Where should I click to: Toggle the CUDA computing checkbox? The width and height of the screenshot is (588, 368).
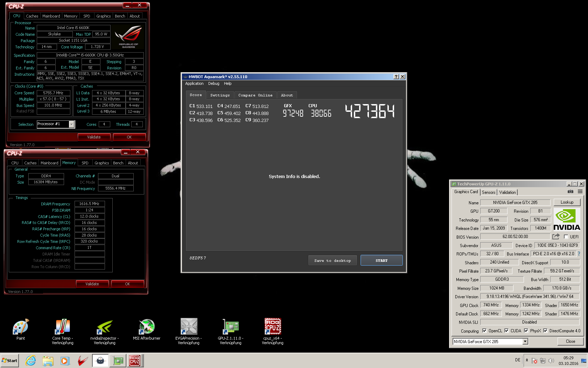click(x=506, y=330)
